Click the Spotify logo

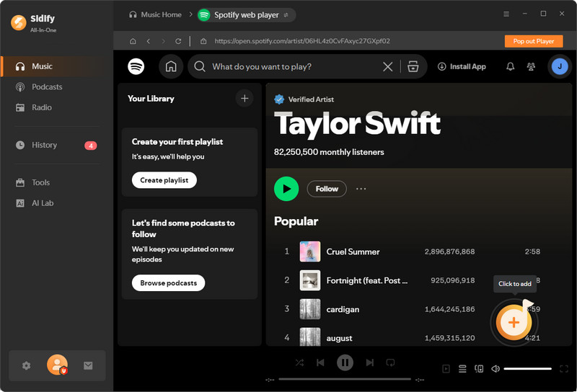tap(136, 66)
